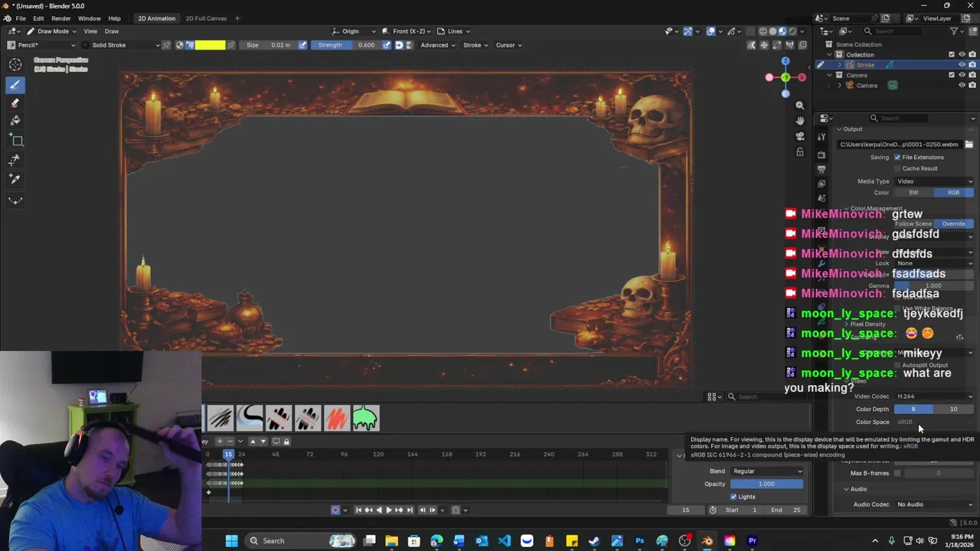This screenshot has height=551, width=980.
Task: Toggle the Lights checkbox
Action: (x=733, y=497)
